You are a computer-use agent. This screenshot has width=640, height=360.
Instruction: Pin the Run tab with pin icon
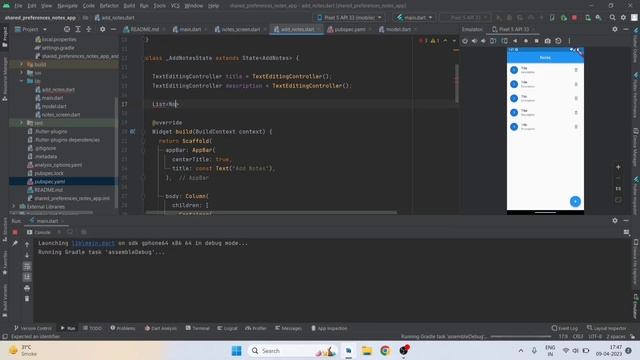(x=15, y=243)
